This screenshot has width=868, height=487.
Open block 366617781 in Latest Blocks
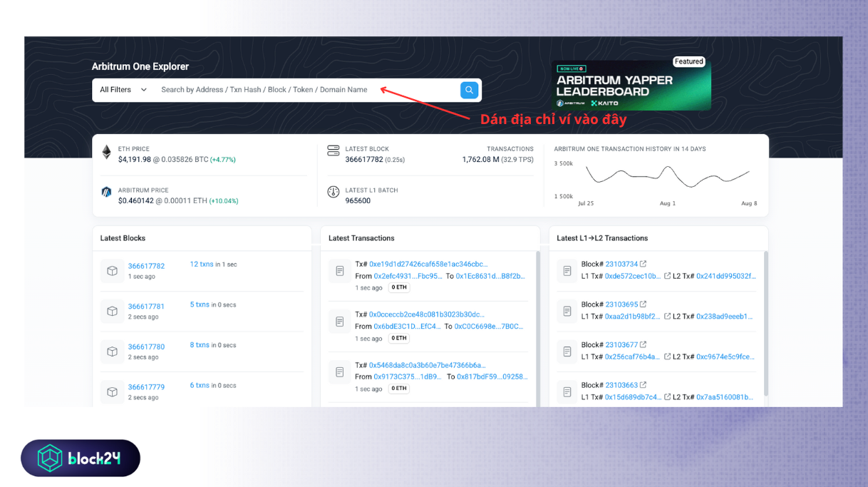(146, 307)
